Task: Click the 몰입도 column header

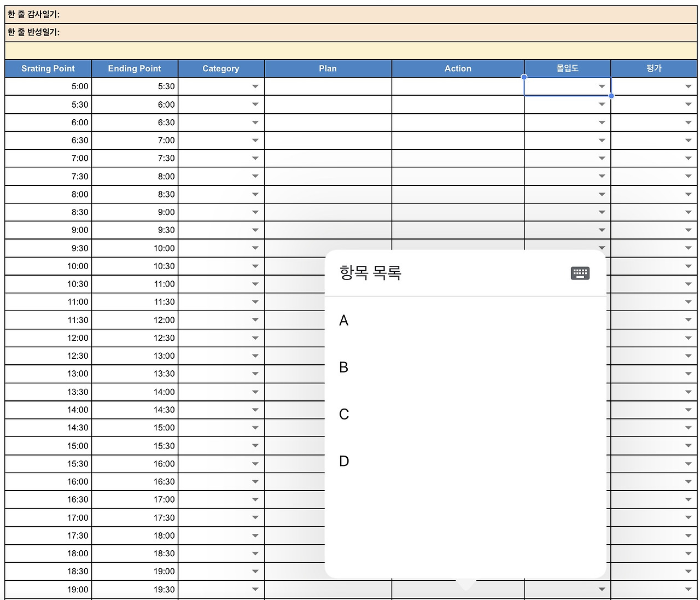Action: 568,68
